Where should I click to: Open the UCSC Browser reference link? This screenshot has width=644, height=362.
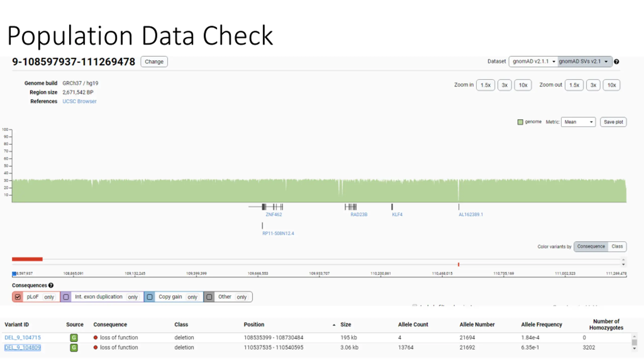pyautogui.click(x=79, y=101)
